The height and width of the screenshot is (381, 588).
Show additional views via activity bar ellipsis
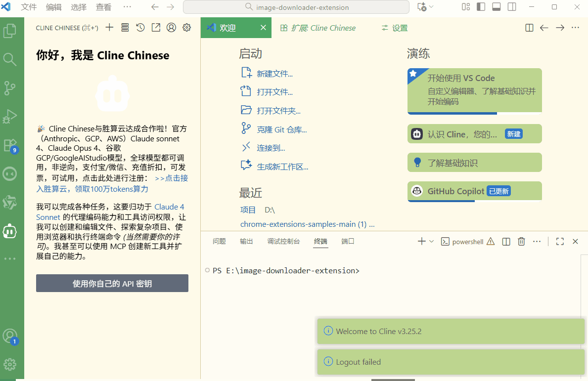[x=10, y=258]
